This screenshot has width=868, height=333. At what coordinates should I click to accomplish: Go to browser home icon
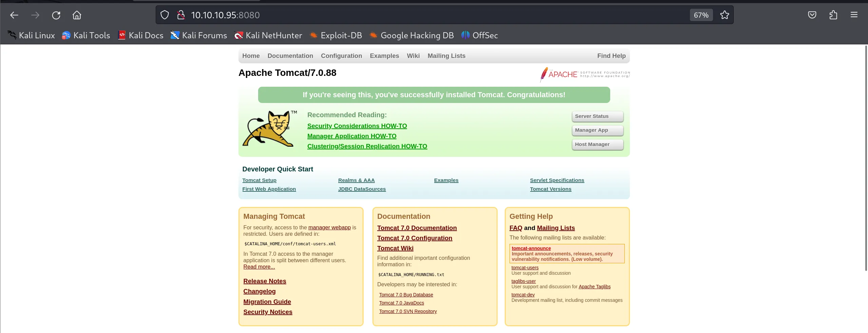click(x=77, y=15)
